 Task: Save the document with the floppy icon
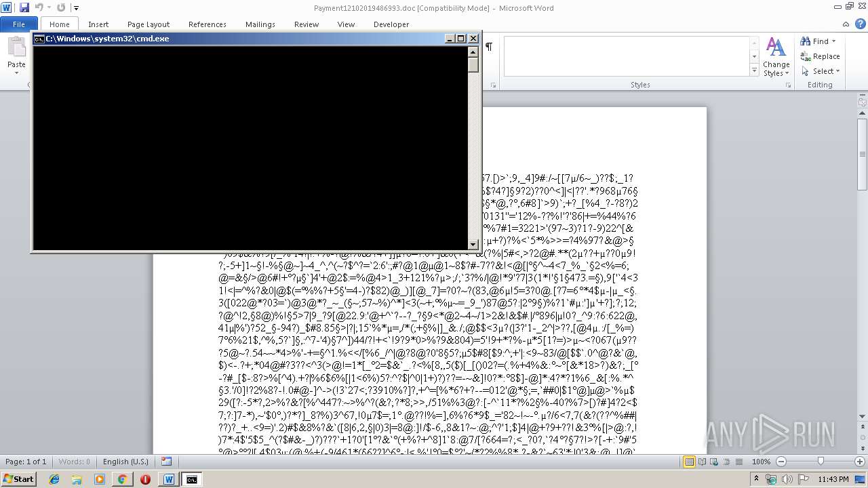[24, 8]
